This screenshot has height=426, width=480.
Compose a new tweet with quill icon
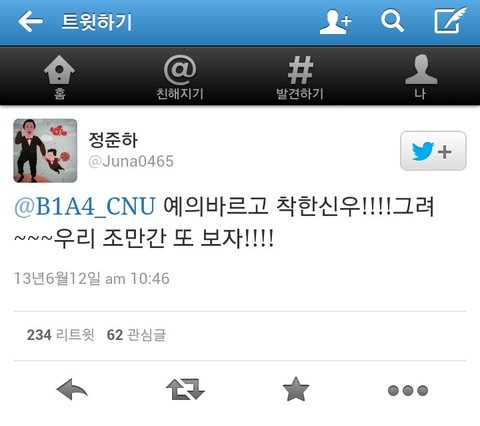coord(450,20)
